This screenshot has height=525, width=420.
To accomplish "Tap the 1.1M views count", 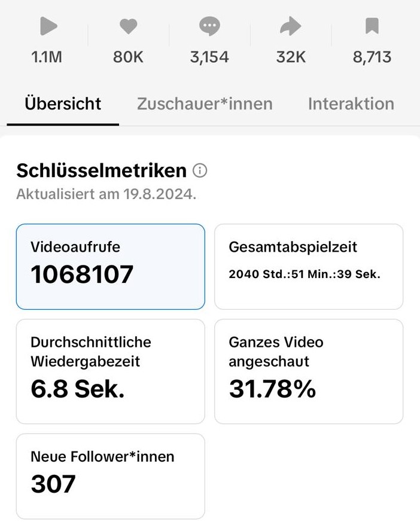I will (x=47, y=57).
